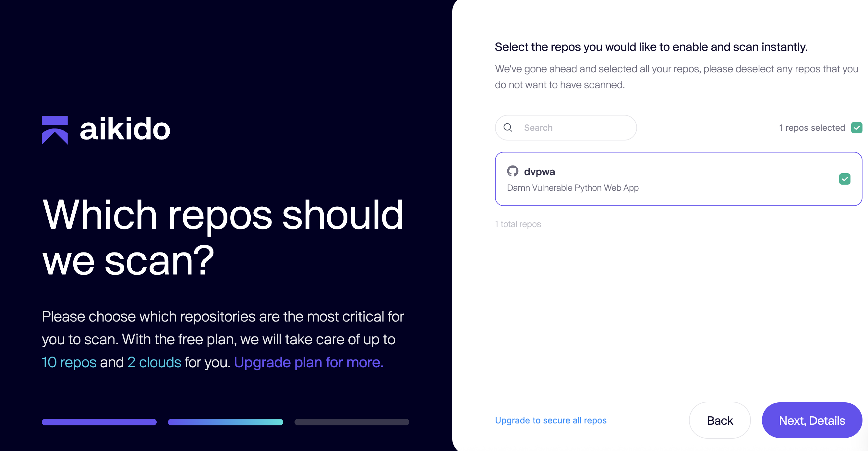The height and width of the screenshot is (451, 868).
Task: Open Upgrade to secure all repos link
Action: [x=550, y=420]
